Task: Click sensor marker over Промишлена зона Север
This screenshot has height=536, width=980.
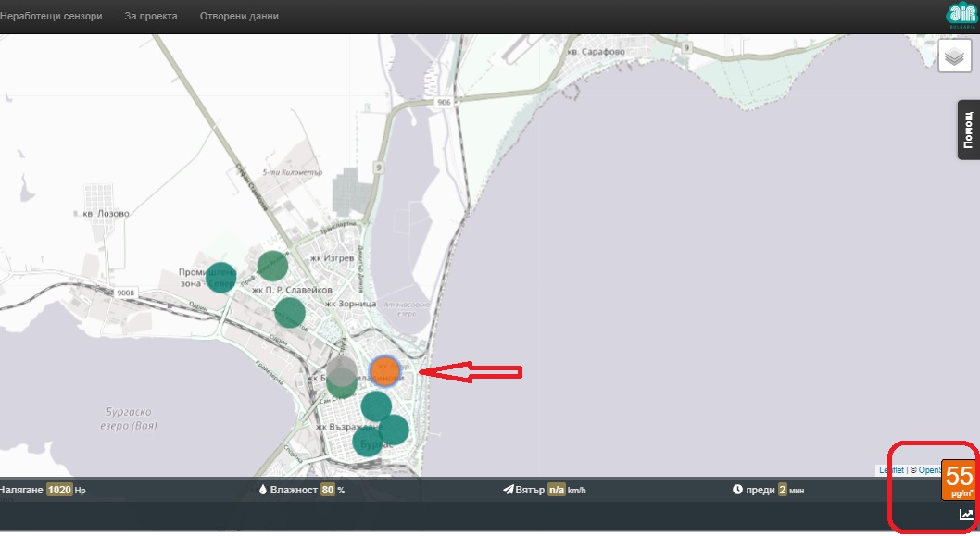Action: [x=221, y=278]
